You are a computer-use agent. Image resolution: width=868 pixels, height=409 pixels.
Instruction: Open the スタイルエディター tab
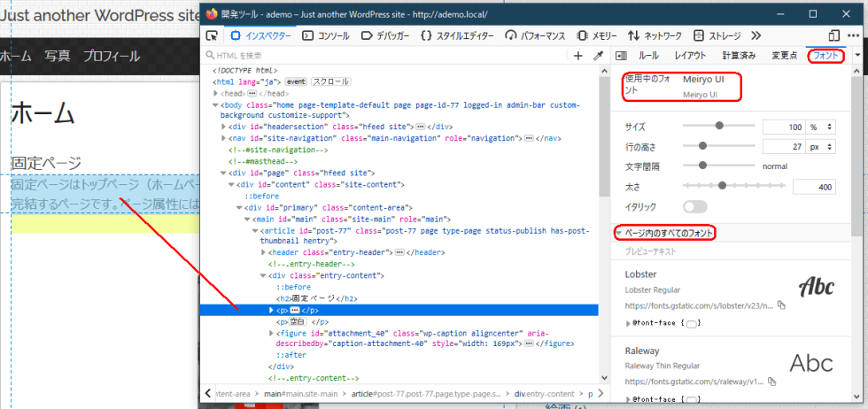[457, 36]
